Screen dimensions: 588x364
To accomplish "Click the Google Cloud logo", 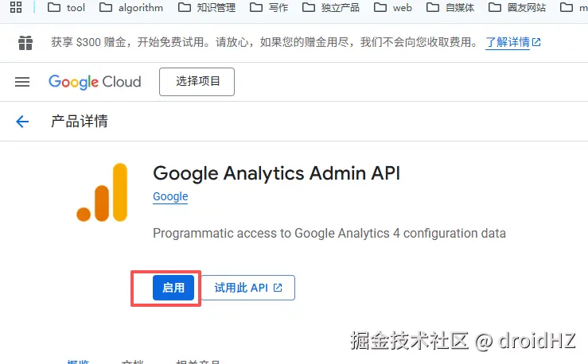I will pos(95,82).
